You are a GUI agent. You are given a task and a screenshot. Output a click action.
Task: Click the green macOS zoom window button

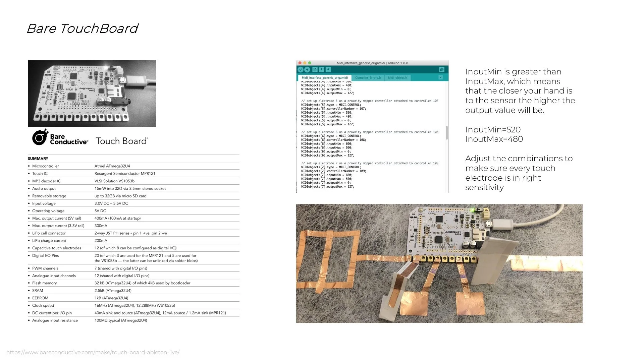[x=310, y=63]
